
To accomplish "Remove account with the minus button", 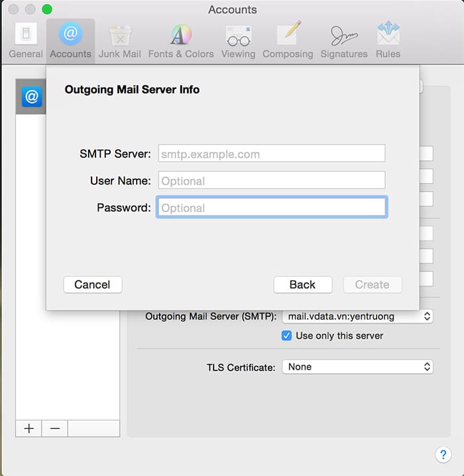I will 55,428.
